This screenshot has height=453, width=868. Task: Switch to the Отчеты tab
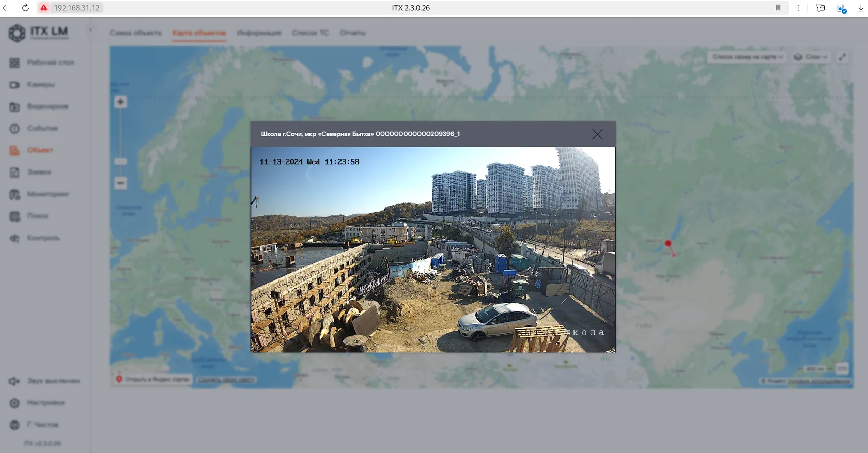point(352,33)
